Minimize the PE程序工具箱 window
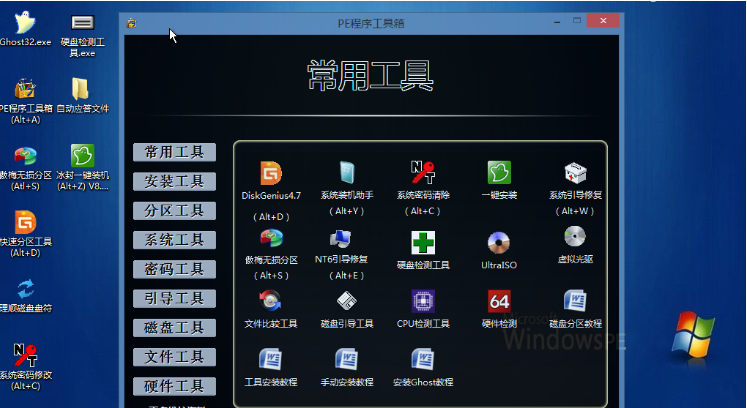This screenshot has width=747, height=408. (557, 22)
